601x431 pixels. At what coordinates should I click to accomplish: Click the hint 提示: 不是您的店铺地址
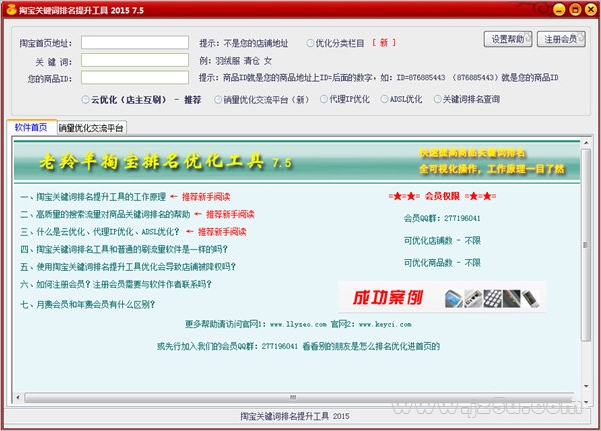[243, 43]
